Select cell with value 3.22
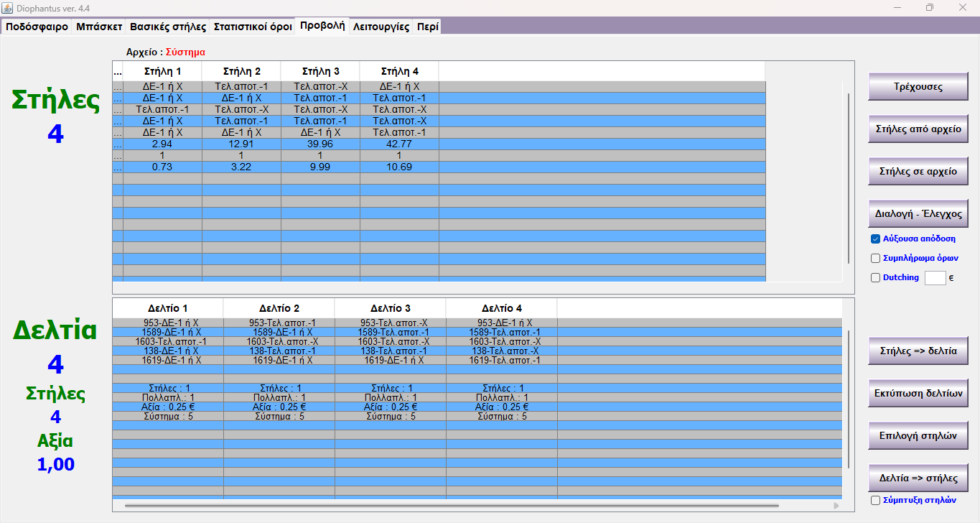 click(x=241, y=167)
